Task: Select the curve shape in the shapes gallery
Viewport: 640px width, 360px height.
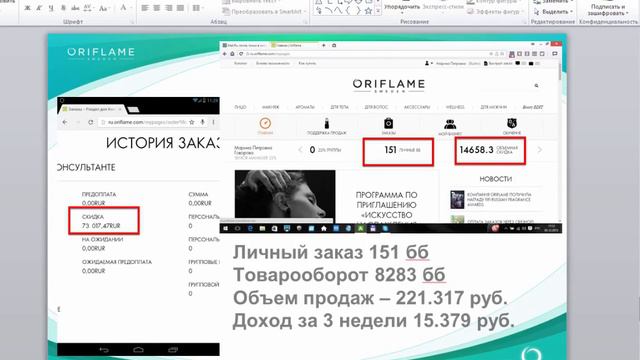Action: point(338,11)
